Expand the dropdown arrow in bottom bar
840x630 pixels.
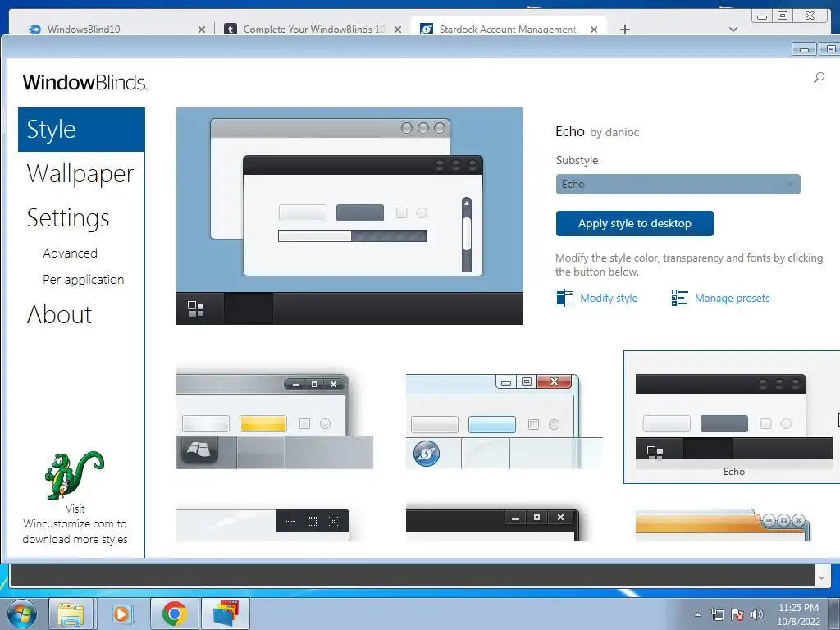tap(821, 577)
